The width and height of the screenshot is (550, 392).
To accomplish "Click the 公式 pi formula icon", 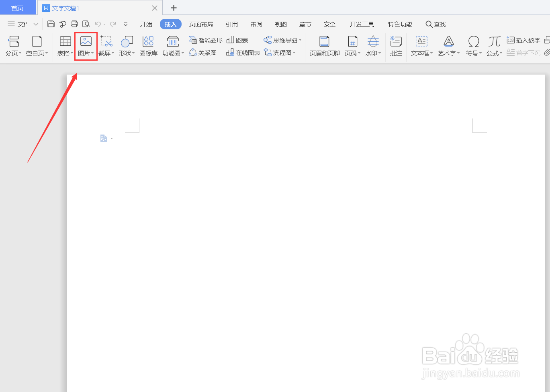I will tap(494, 41).
